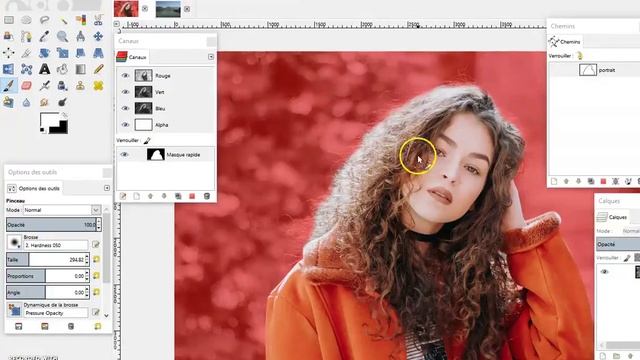Select the Rectangle Select tool
640x360 pixels.
tap(9, 20)
